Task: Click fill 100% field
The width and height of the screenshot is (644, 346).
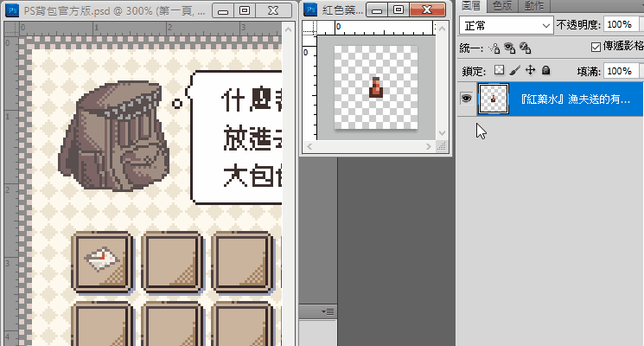Action: [x=621, y=71]
